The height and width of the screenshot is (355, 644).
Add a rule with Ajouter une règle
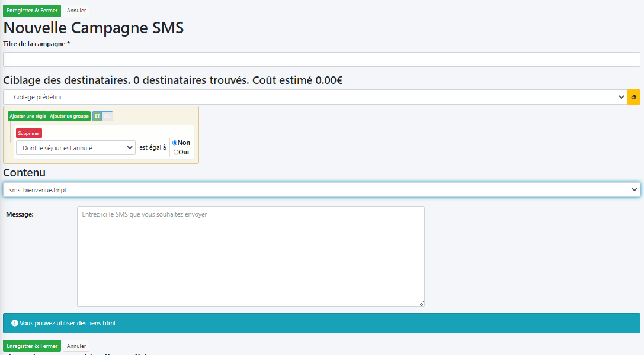point(28,116)
